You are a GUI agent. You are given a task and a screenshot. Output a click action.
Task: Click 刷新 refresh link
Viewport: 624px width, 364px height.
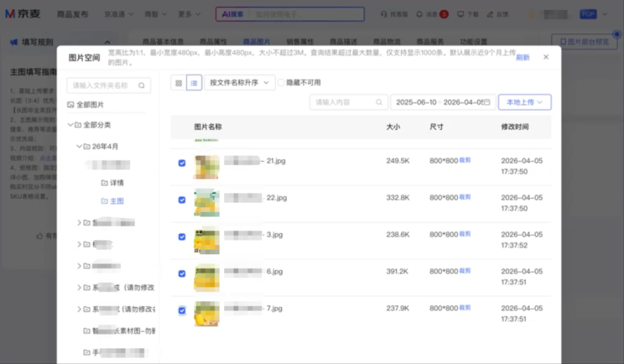[x=523, y=57]
